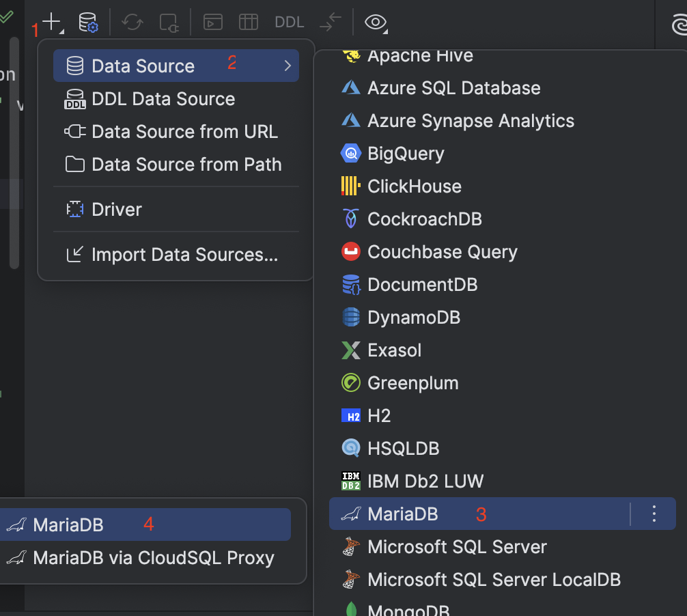Click the New (plus) toolbar button
Screen dimensions: 687x616
(52, 22)
